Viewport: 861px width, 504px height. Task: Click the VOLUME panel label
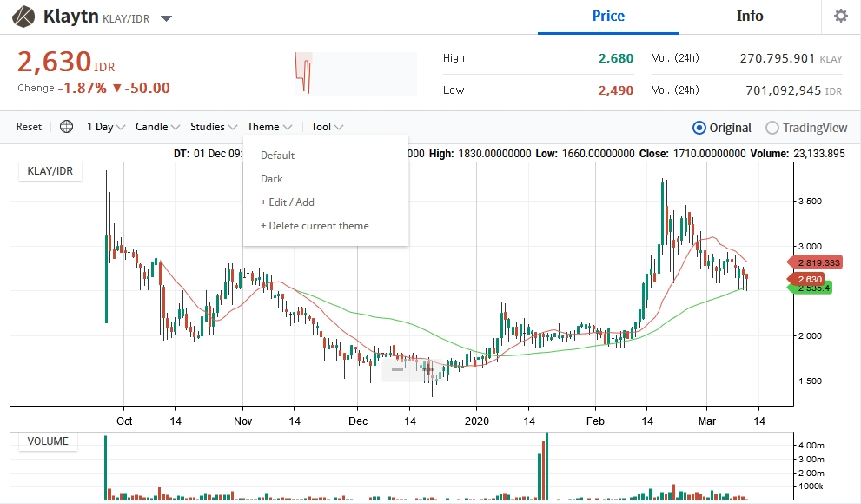48,441
